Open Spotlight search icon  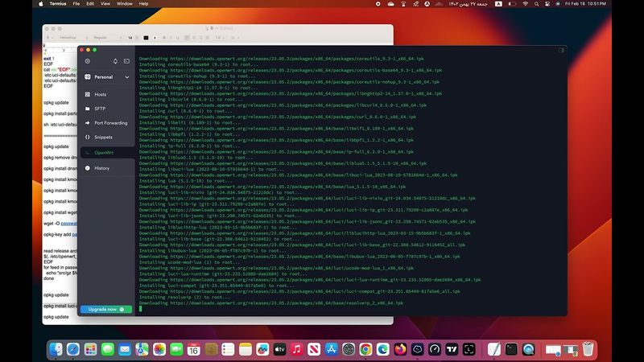(536, 4)
